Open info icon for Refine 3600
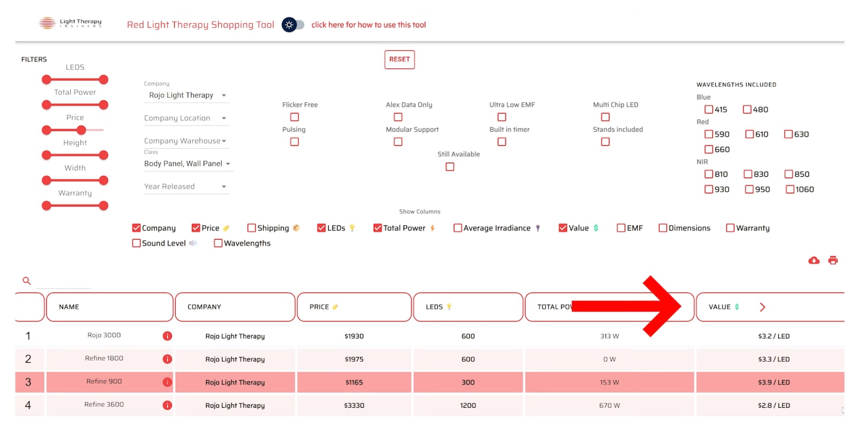 (x=167, y=405)
